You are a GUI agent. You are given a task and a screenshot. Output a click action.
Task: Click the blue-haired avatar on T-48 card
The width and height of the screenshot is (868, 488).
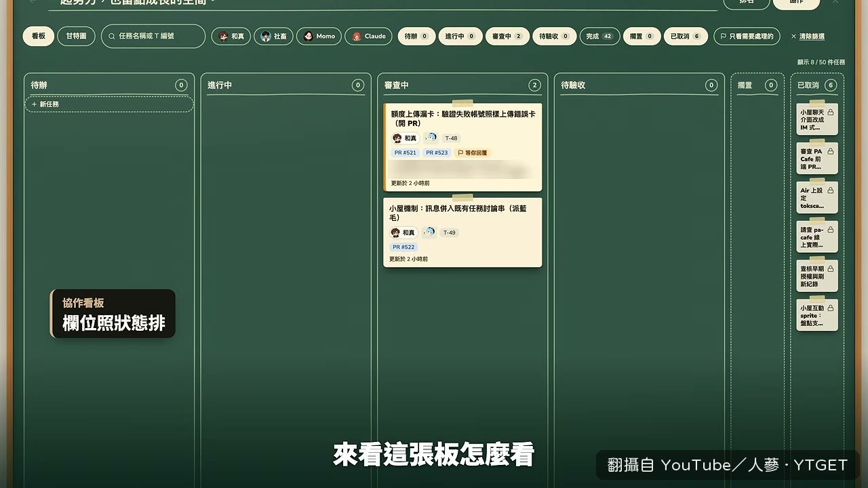click(x=431, y=138)
